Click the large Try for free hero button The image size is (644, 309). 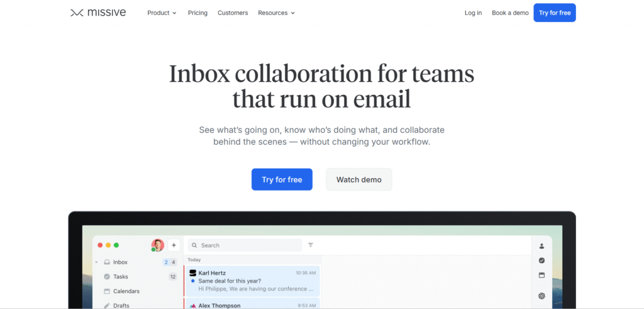[282, 179]
